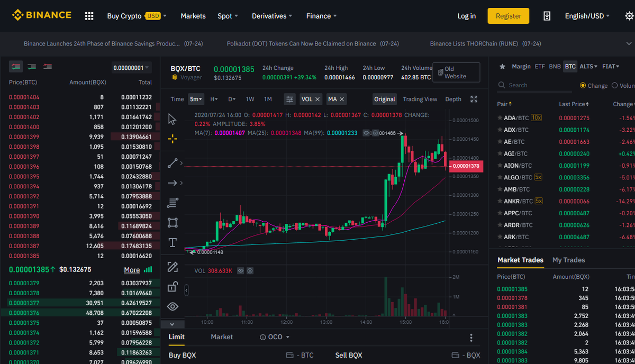Switch to the Limit order tab
635x364 pixels.
(x=176, y=337)
